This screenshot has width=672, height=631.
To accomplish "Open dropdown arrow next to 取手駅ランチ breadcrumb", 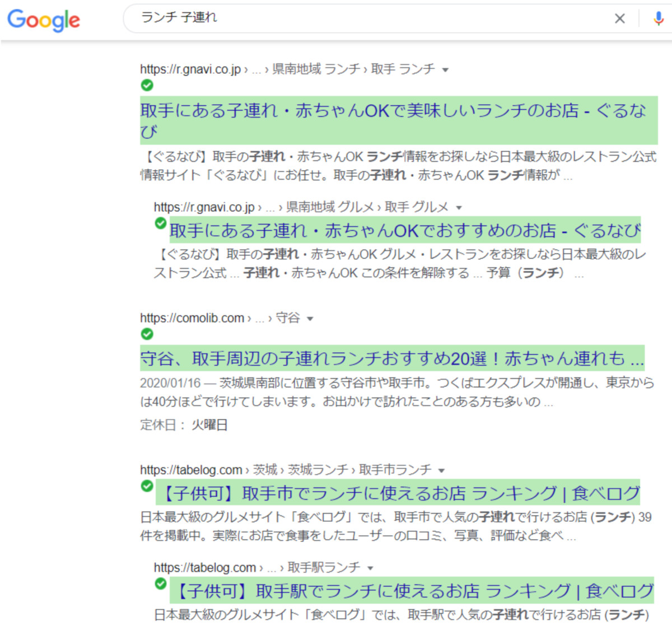I will (x=370, y=568).
